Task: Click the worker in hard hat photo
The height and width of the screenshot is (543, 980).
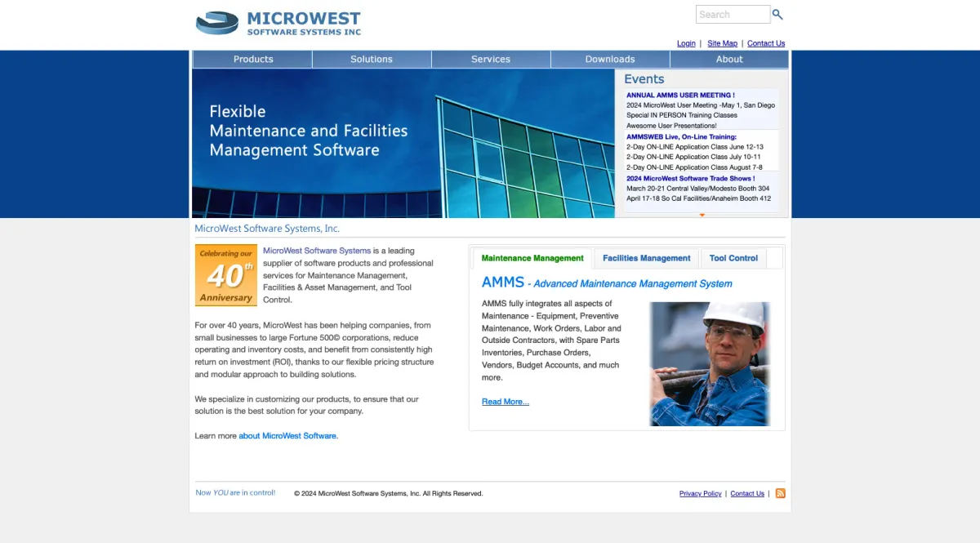Action: tap(710, 364)
